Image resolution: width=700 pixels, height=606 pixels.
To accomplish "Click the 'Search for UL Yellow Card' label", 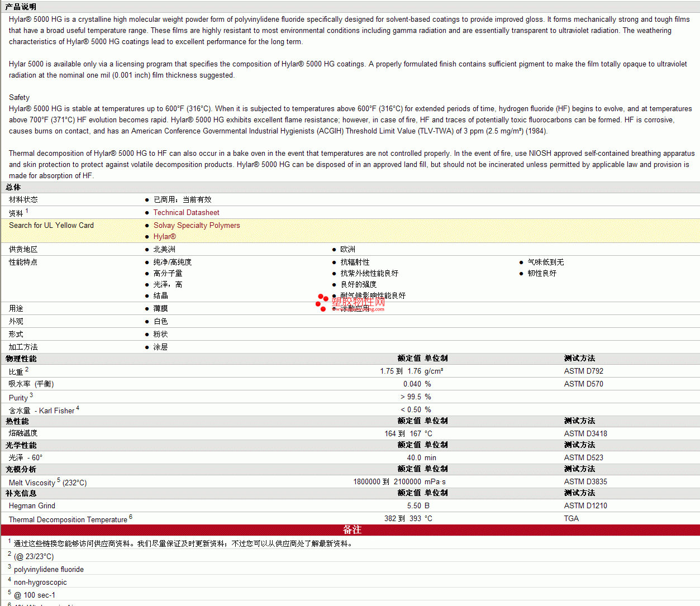I will click(x=51, y=225).
